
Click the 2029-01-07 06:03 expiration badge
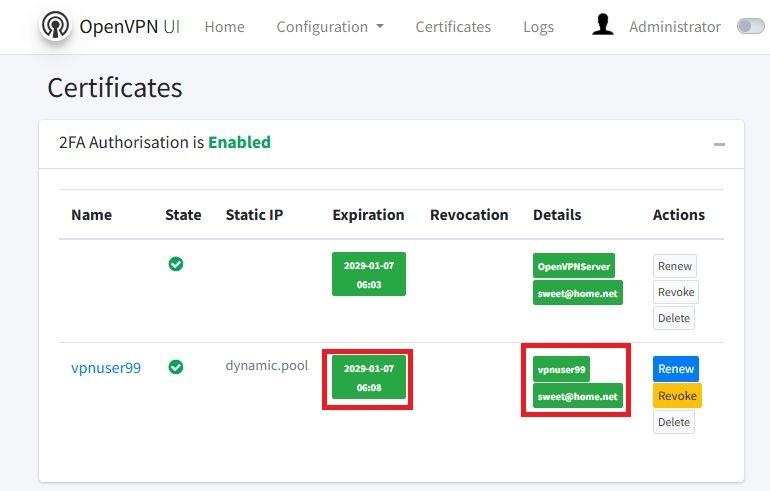369,274
